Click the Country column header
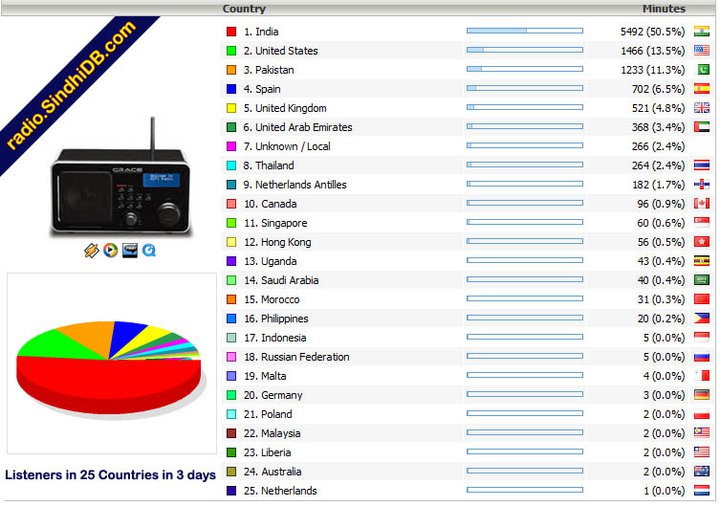This screenshot has height=506, width=720. point(244,8)
